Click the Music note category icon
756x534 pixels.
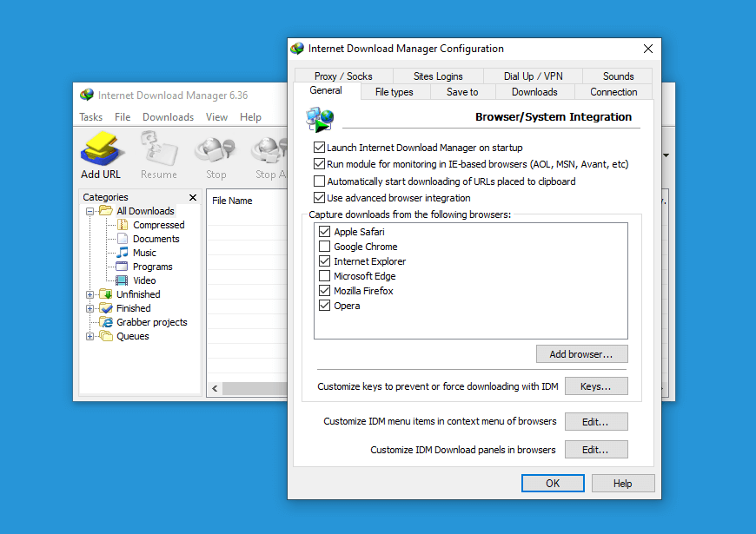coord(123,252)
